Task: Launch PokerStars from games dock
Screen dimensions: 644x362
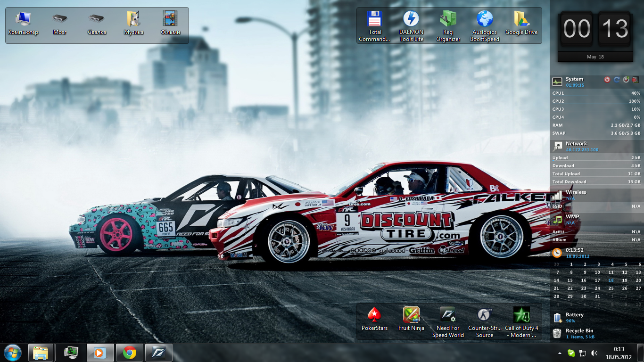Action: (x=374, y=319)
